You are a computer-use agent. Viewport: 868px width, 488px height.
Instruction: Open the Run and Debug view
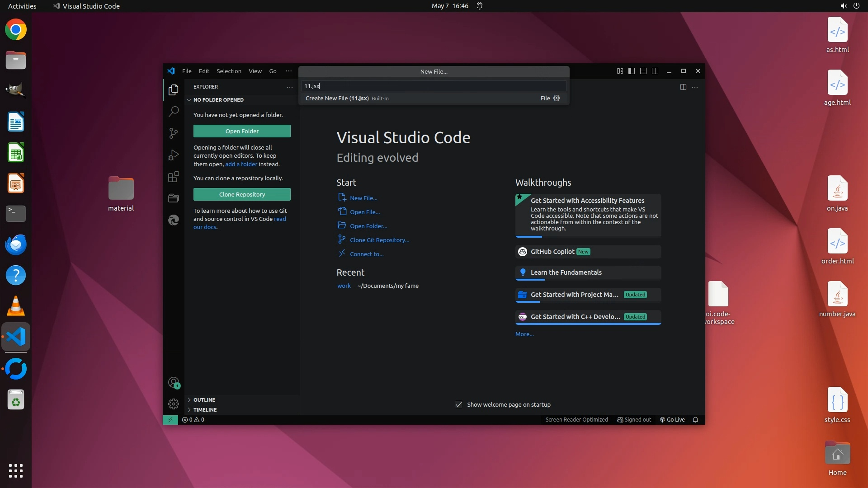174,155
